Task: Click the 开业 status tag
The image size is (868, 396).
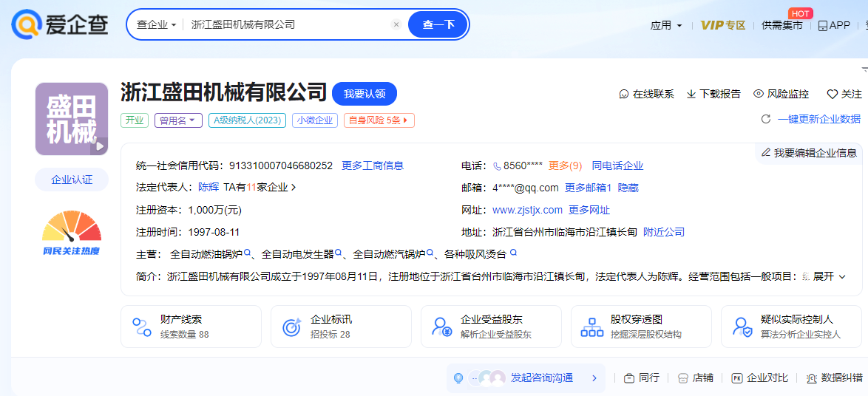Action: point(135,120)
